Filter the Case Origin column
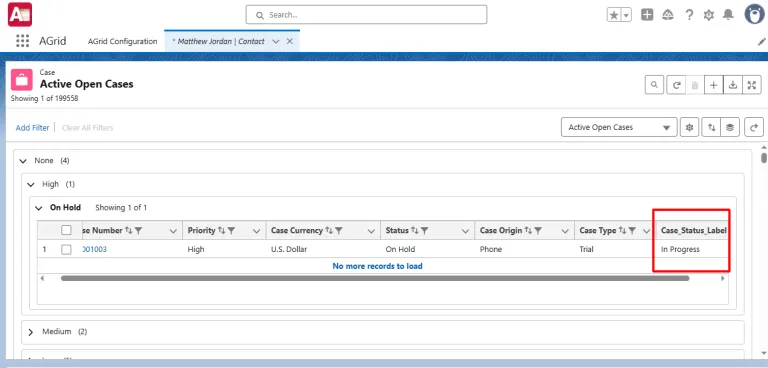The image size is (768, 368). [538, 230]
